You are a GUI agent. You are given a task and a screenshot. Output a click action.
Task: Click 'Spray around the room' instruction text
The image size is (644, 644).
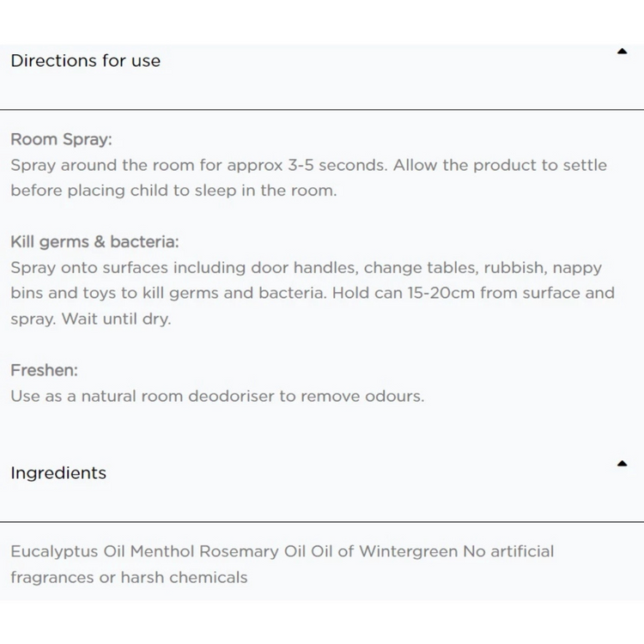pyautogui.click(x=103, y=165)
